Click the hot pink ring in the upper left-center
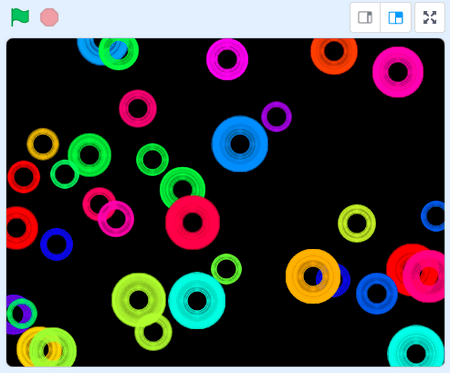The image size is (450, 373). [x=138, y=108]
